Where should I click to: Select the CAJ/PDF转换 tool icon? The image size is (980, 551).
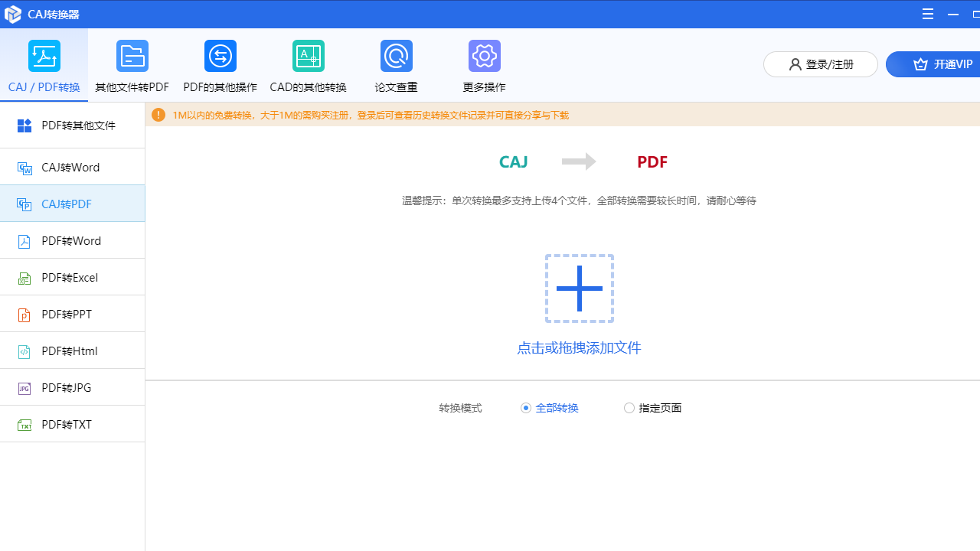(x=44, y=65)
